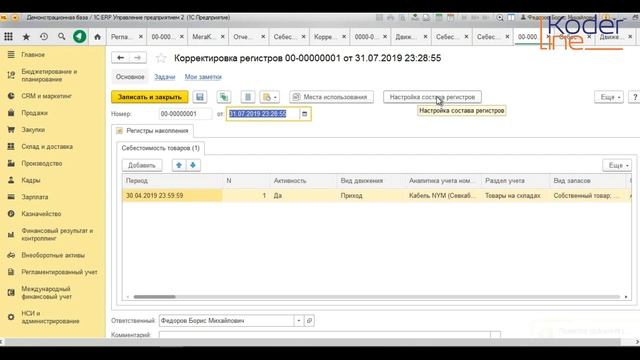The image size is (640, 360).
Task: Select Регистры накопления tab
Action: coord(153,131)
